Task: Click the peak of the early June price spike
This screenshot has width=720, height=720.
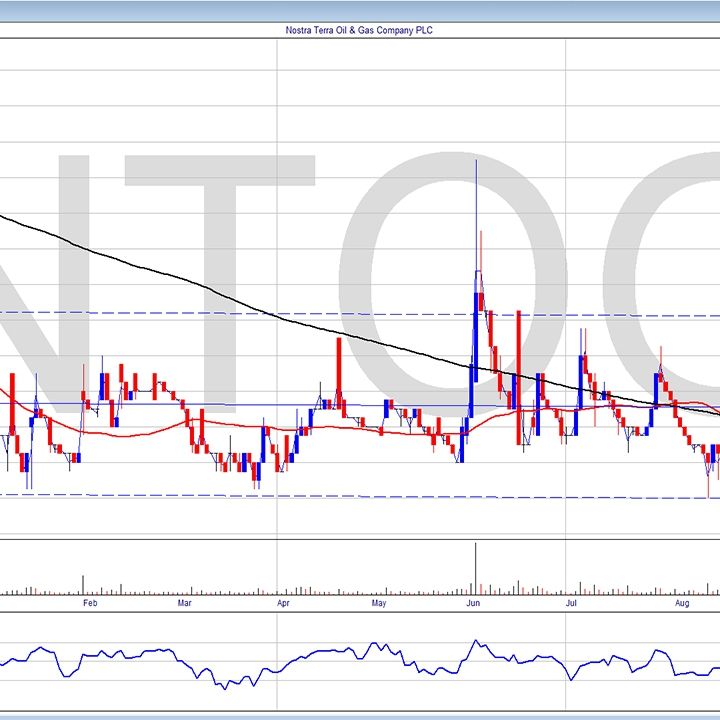Action: [x=476, y=161]
